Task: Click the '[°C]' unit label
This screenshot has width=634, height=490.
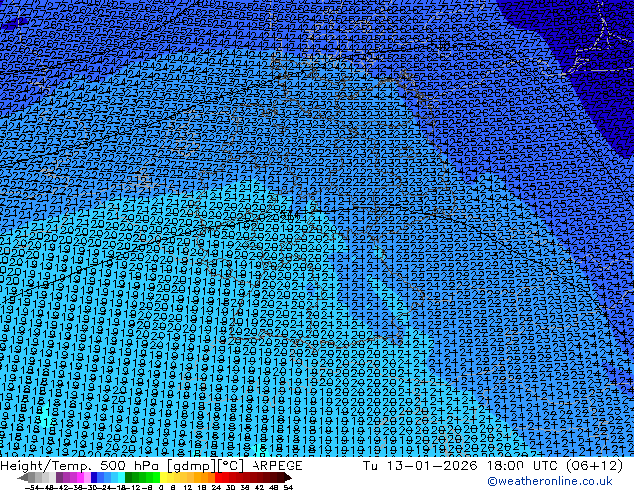Action: tap(231, 466)
